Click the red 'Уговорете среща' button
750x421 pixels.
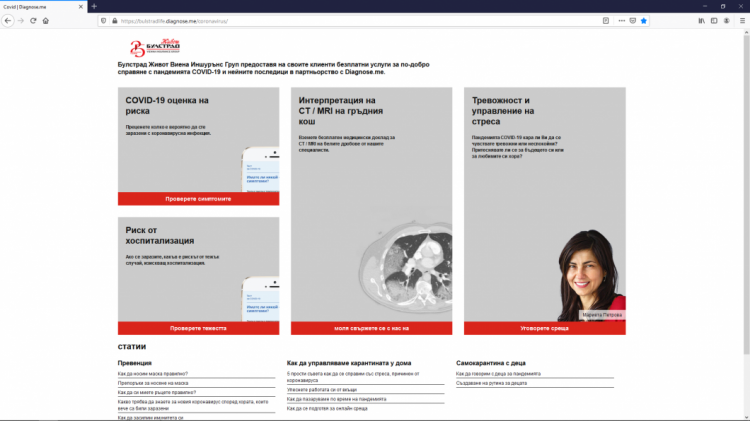[544, 328]
